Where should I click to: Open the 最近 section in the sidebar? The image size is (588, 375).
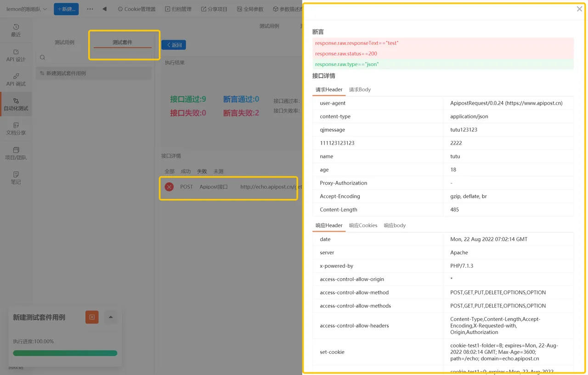coord(16,30)
